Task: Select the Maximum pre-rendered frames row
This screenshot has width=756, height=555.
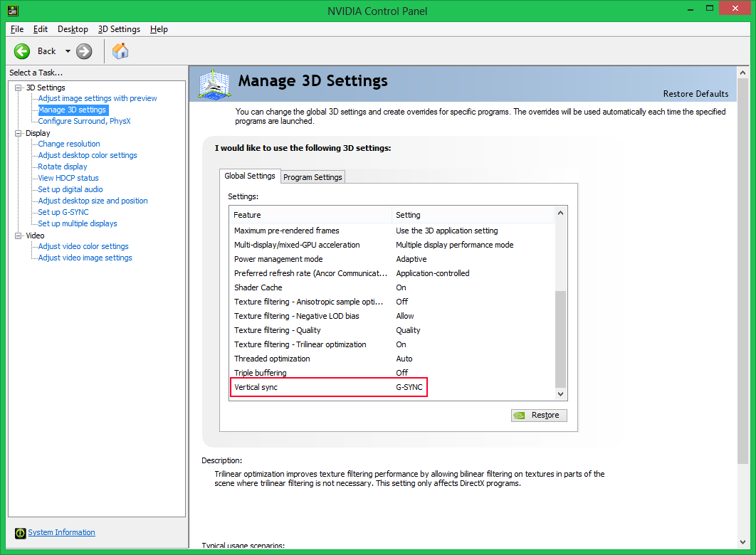Action: pos(392,231)
